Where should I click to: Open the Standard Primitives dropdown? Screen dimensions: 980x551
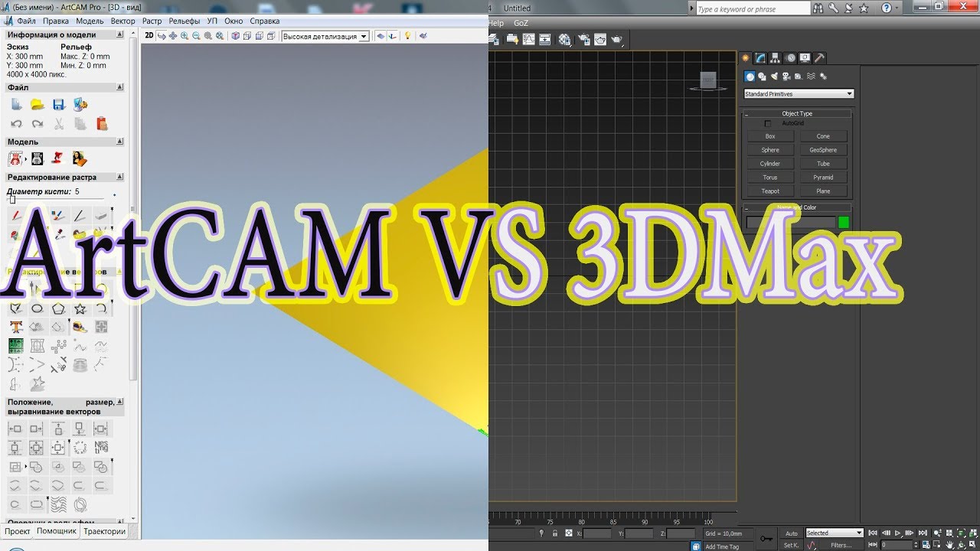(799, 94)
